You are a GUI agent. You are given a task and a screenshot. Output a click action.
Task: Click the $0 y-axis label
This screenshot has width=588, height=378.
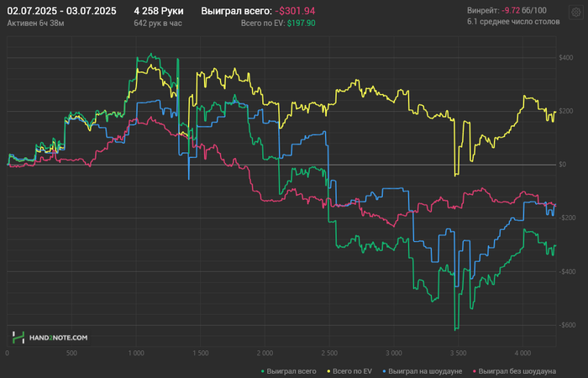click(563, 165)
